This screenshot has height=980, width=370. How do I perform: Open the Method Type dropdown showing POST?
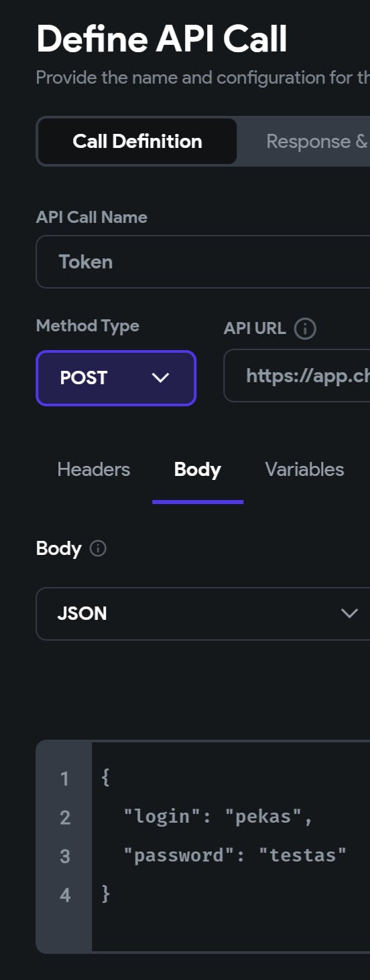pos(116,378)
